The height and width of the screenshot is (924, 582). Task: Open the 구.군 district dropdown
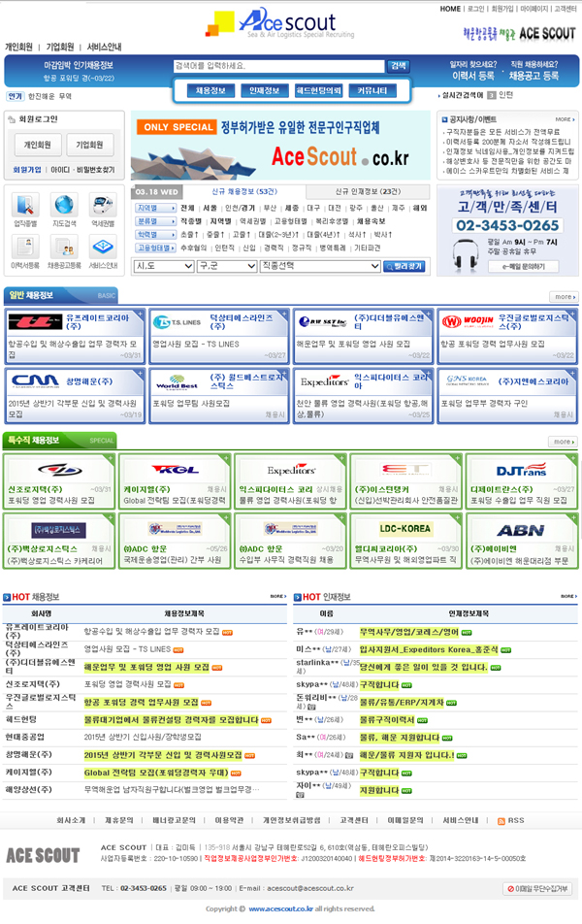227,266
